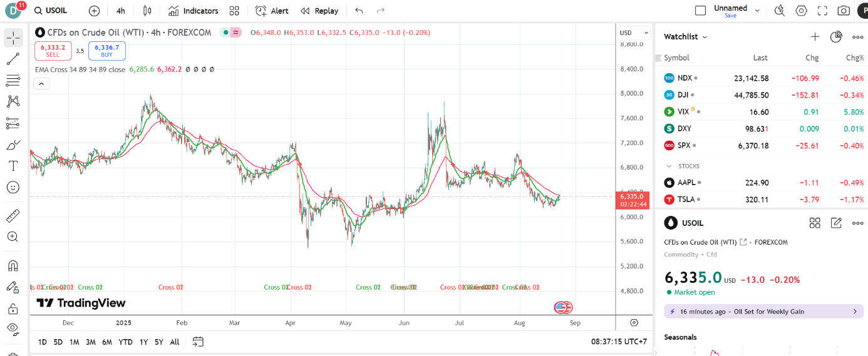868x356 pixels.
Task: Take a chart snapshot with camera icon
Action: (844, 11)
